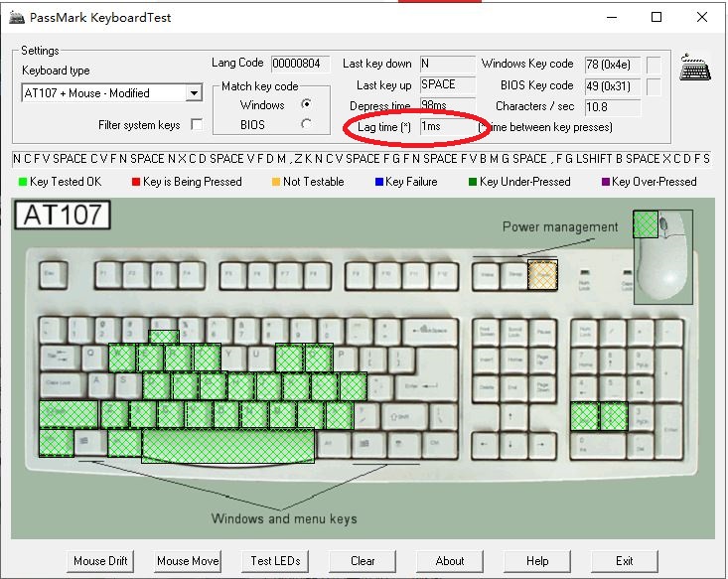Click the light green Key Tested OK swatch
728x579 pixels.
22,182
